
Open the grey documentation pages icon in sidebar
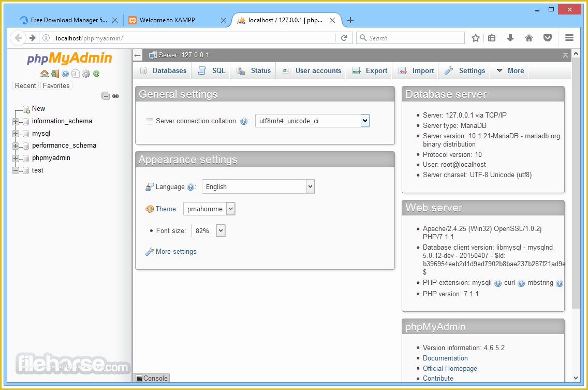click(x=76, y=74)
